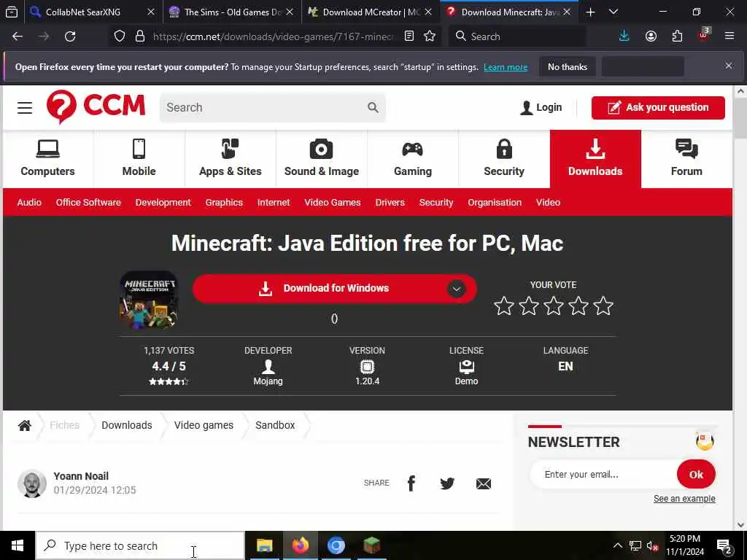The width and height of the screenshot is (747, 560).
Task: Open Drivers subcategory
Action: (390, 203)
